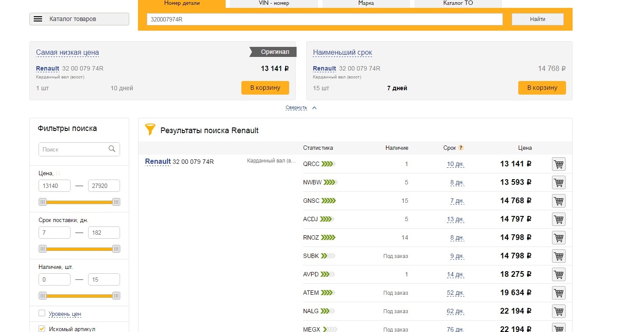
Task: Grab right availability slider handle
Action: click(116, 296)
